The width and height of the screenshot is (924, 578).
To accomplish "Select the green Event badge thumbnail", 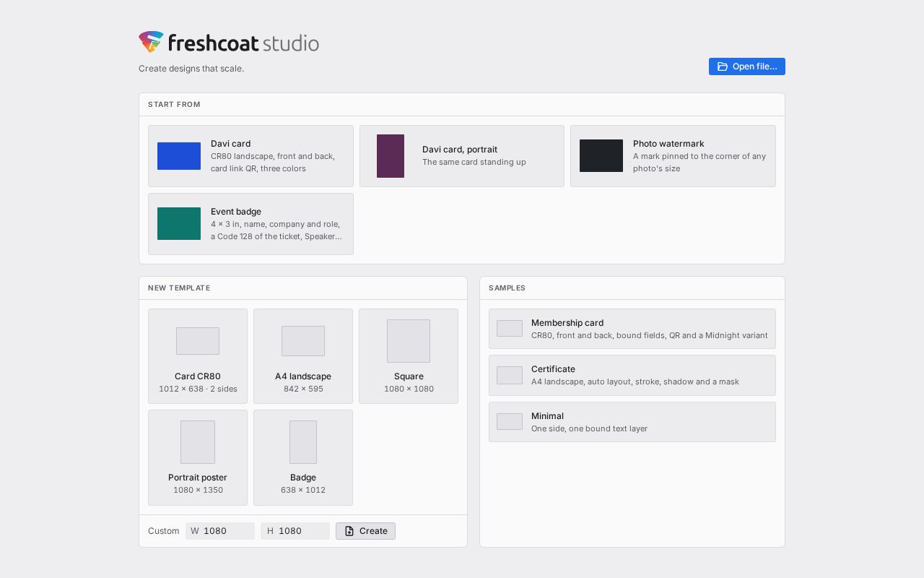I will [179, 224].
